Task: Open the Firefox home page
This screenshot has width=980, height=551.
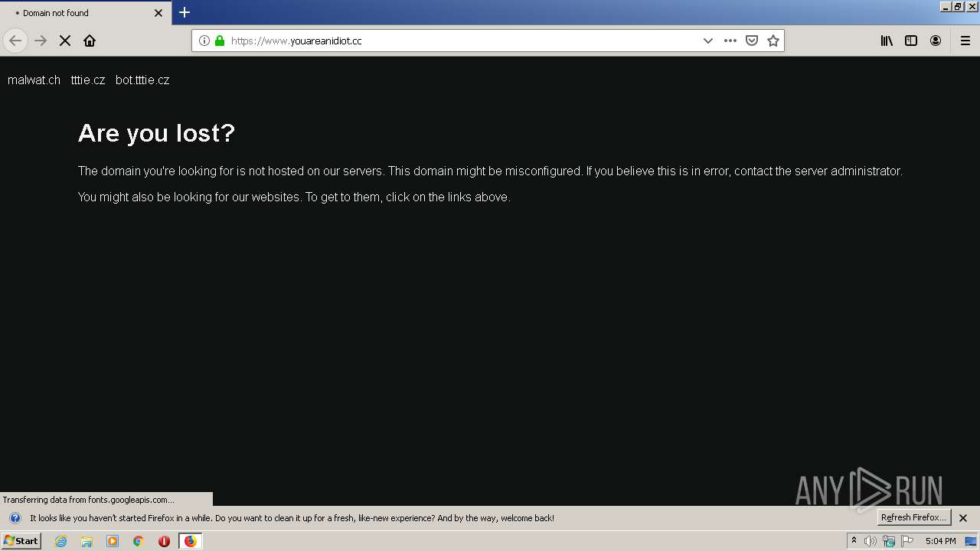Action: click(90, 41)
